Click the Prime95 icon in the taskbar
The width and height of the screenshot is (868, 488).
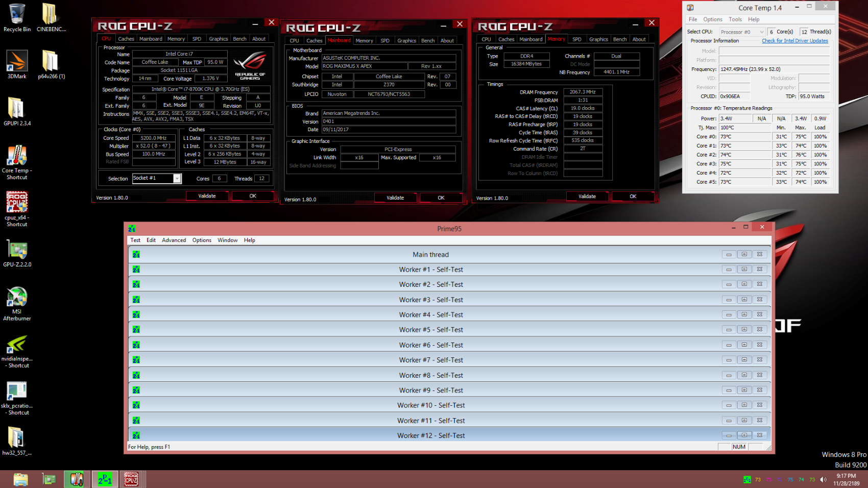[x=105, y=479]
